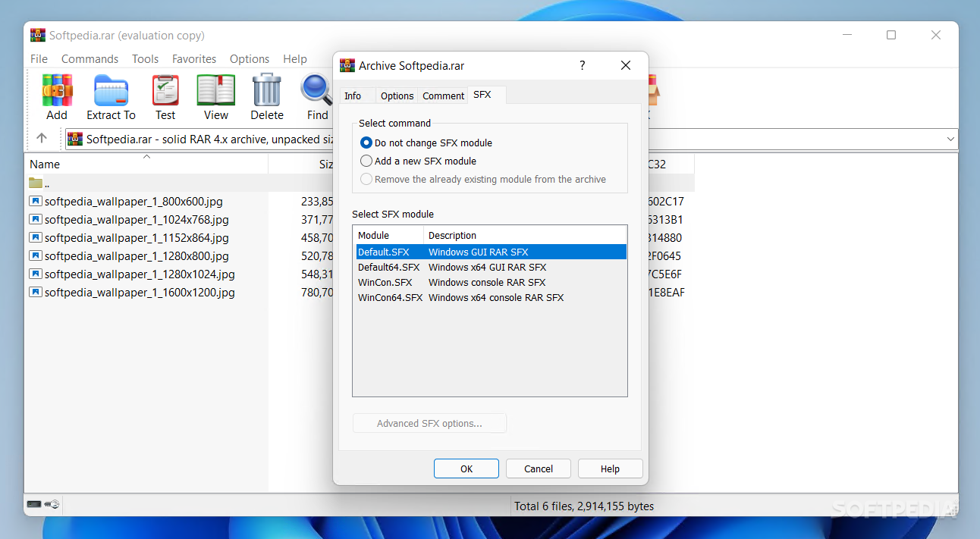Click the Cancel button
The image size is (980, 539).
(x=539, y=468)
